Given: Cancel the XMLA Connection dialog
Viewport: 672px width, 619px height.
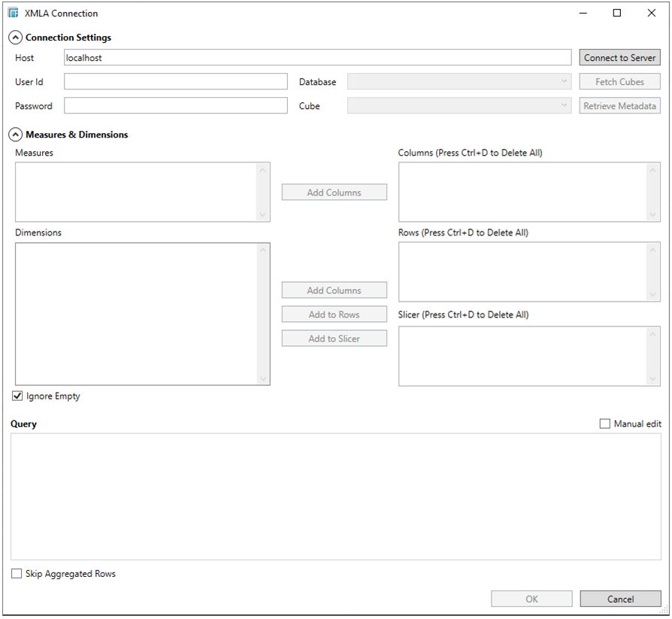Looking at the screenshot, I should (x=620, y=599).
